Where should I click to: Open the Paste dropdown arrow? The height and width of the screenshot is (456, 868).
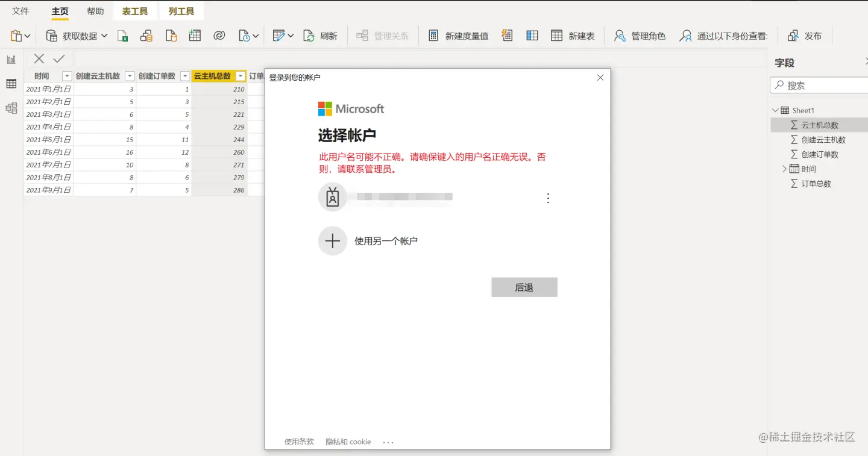point(27,36)
